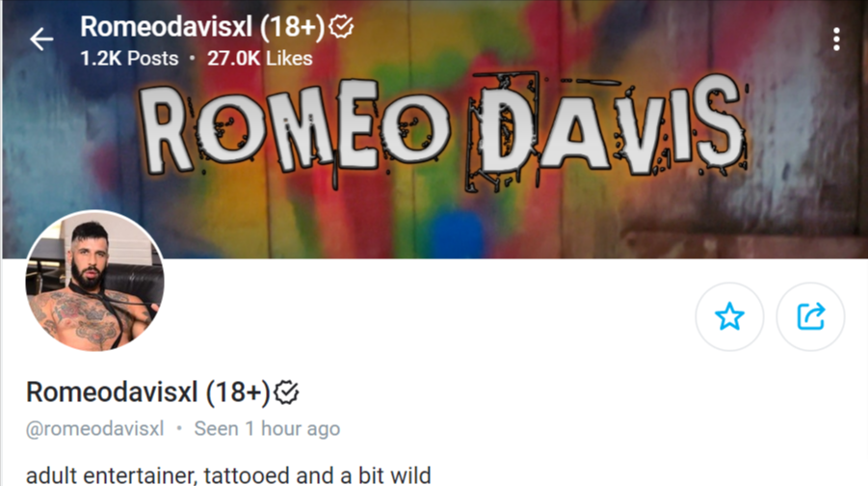The width and height of the screenshot is (868, 486).
Task: Click dot separator before Seen status
Action: 179,428
